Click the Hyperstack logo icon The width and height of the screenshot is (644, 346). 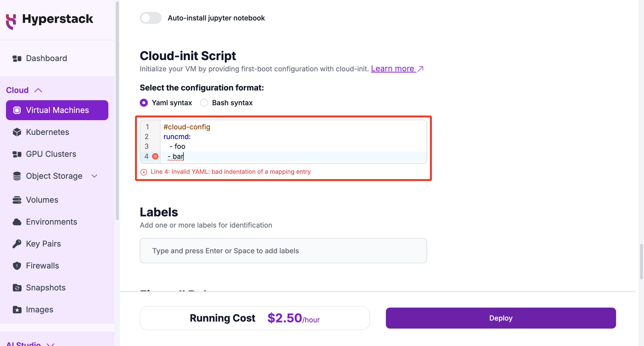(x=11, y=22)
